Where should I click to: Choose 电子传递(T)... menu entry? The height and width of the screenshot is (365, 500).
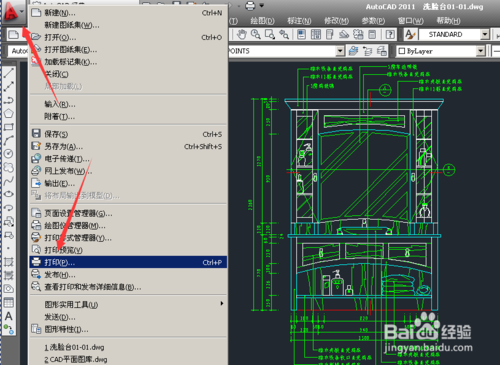click(x=128, y=159)
